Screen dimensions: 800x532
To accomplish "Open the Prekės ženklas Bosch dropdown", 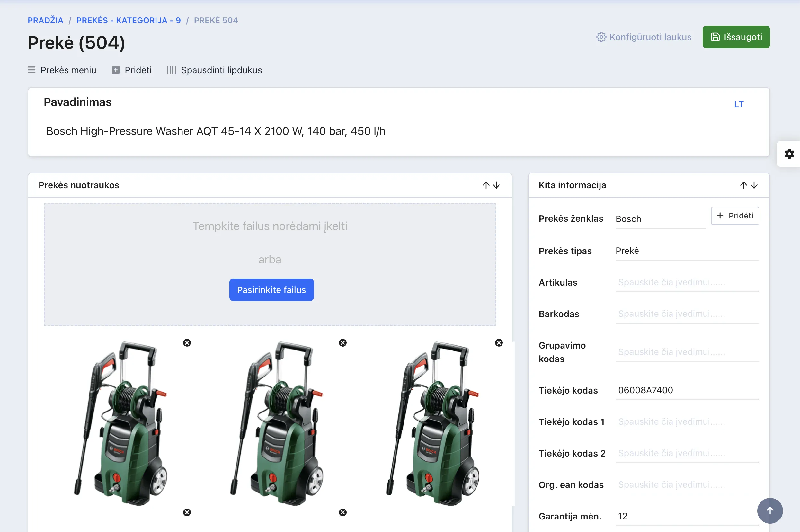I will pyautogui.click(x=660, y=219).
